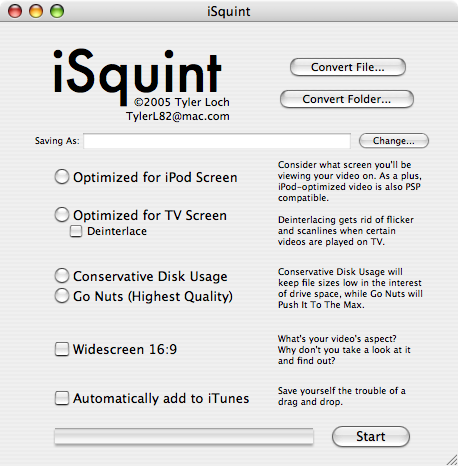Click the Change... button for save location
This screenshot has width=458, height=466.
click(x=394, y=141)
